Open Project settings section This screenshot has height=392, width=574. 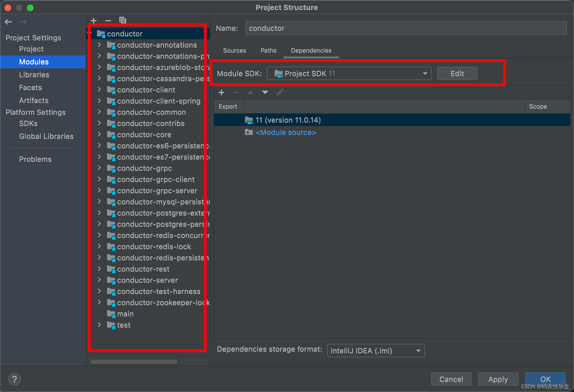click(x=31, y=49)
